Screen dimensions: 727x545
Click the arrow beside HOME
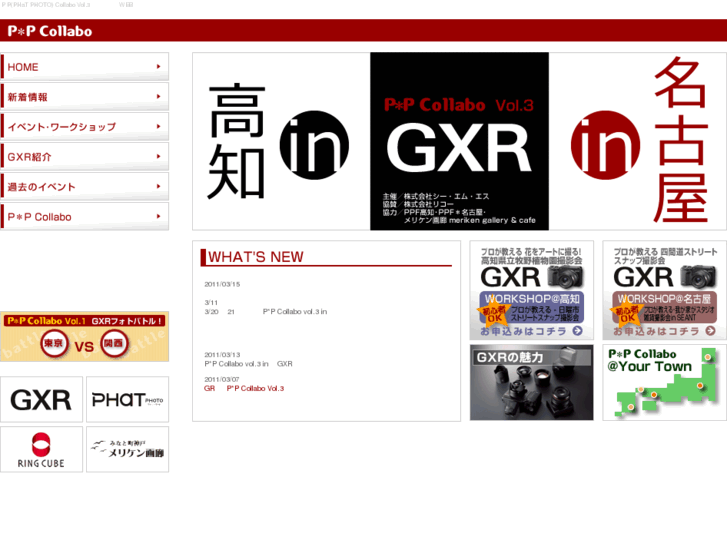tap(159, 67)
